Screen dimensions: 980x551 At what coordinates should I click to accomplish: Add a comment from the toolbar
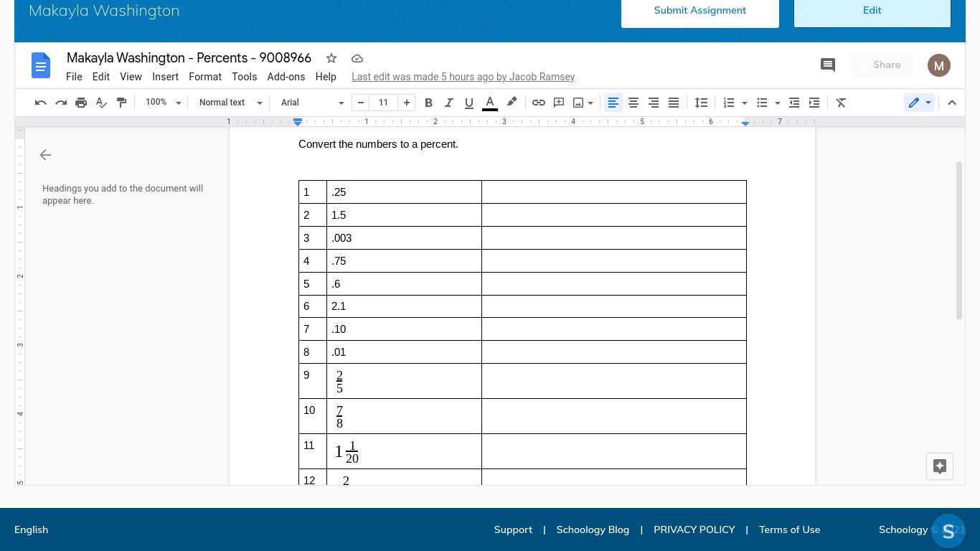(x=559, y=103)
